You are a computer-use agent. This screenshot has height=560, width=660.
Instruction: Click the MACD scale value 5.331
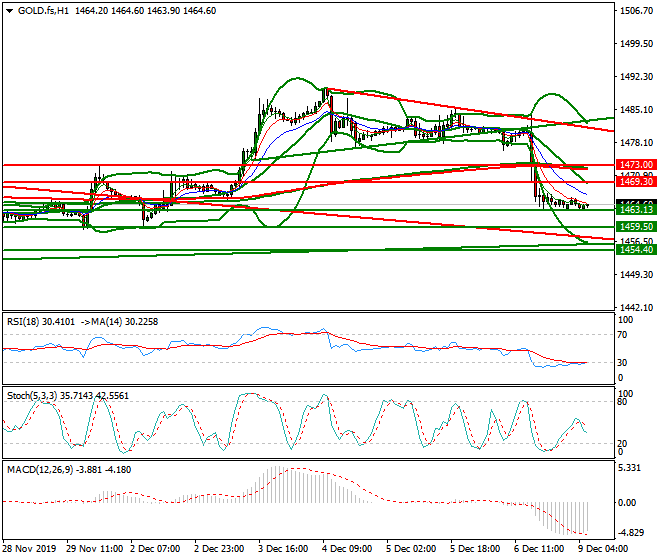coord(630,468)
